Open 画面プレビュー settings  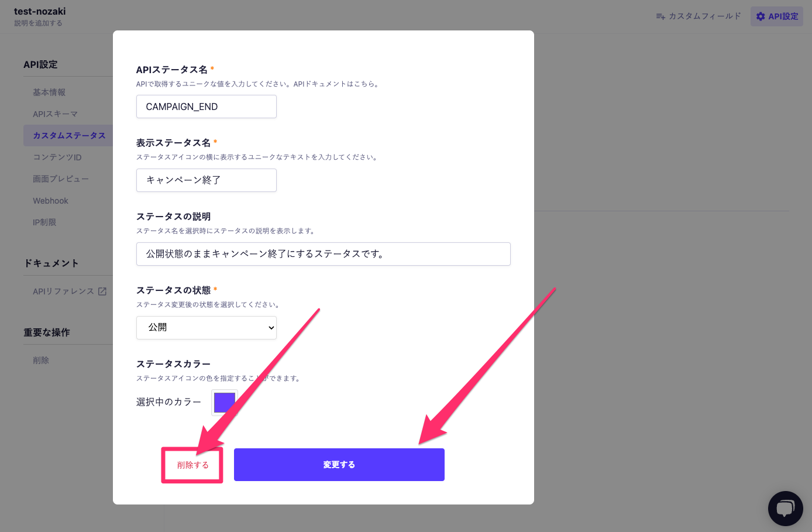pos(60,179)
